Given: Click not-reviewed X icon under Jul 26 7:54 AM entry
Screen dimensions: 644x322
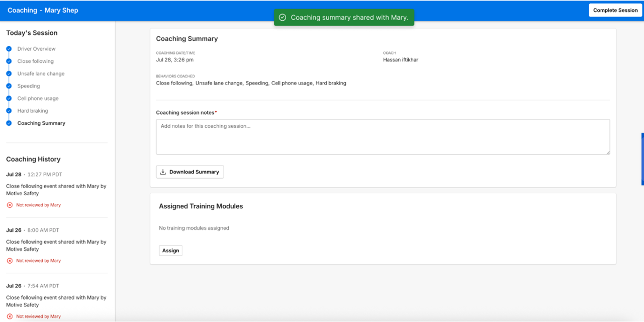Looking at the screenshot, I should 10,316.
